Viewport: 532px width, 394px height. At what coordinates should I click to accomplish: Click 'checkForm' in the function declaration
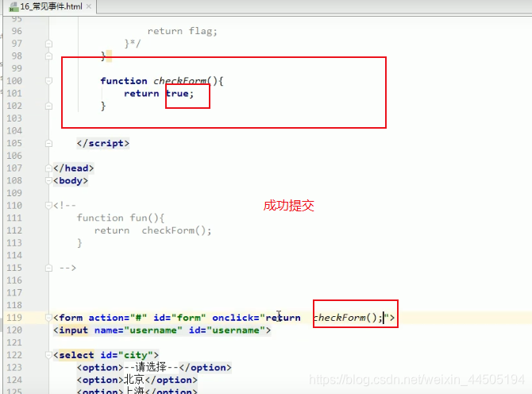(x=179, y=81)
